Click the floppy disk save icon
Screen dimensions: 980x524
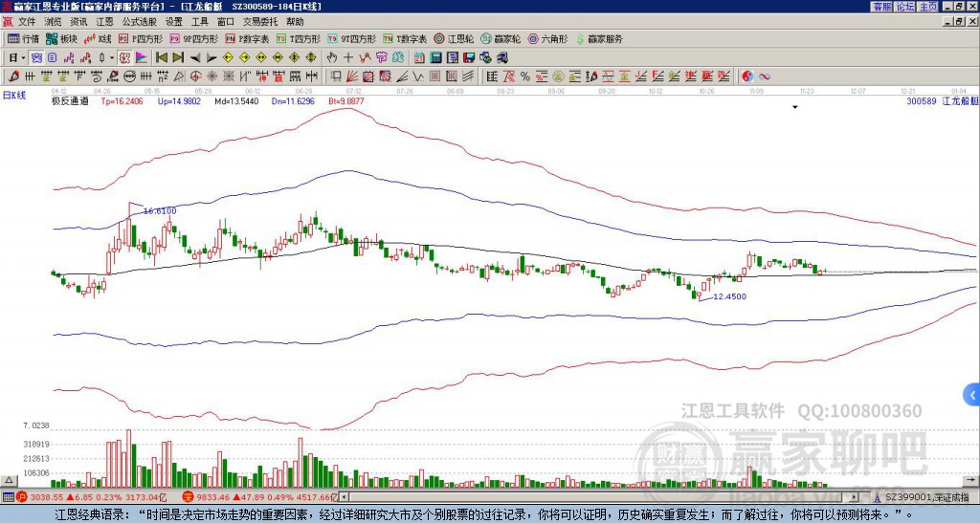pos(469,57)
